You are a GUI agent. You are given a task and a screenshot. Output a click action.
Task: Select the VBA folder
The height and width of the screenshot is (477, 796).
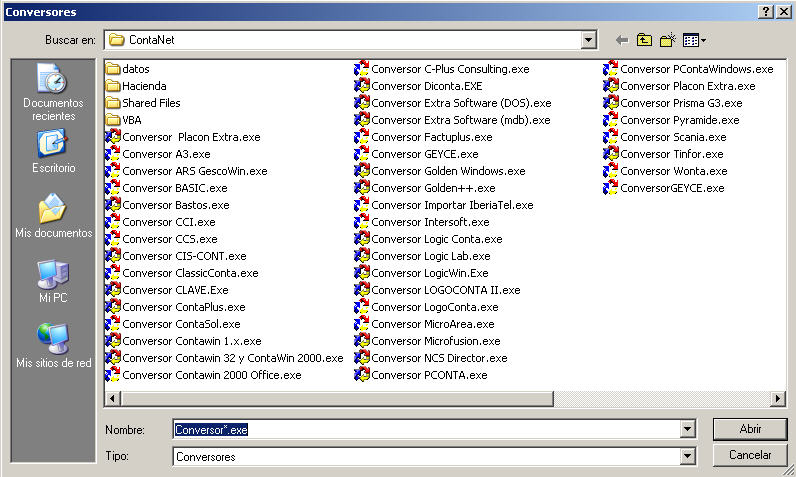[x=124, y=120]
